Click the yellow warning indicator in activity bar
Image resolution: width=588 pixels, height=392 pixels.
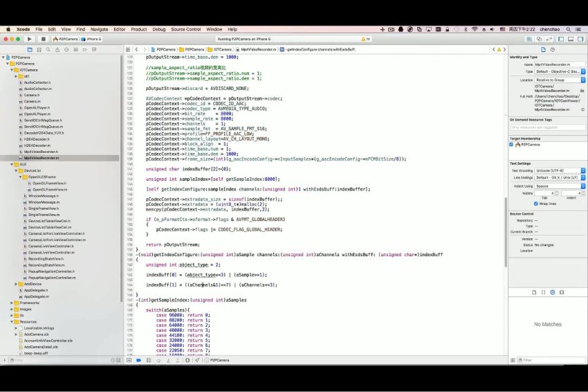[x=365, y=39]
